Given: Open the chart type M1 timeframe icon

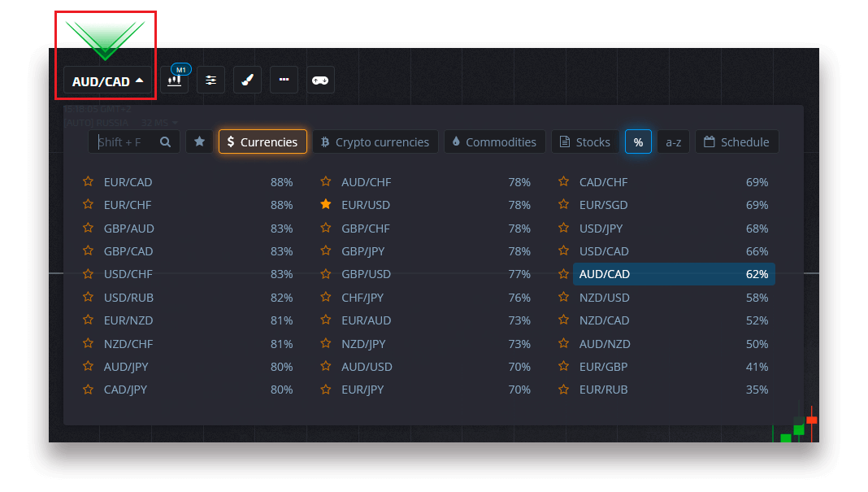Looking at the screenshot, I should (175, 80).
